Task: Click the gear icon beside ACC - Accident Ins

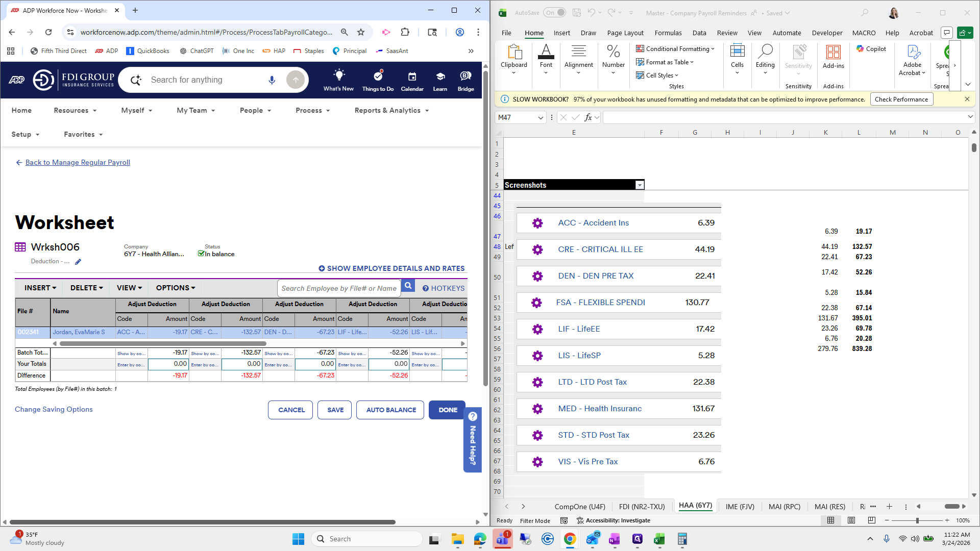Action: [537, 223]
